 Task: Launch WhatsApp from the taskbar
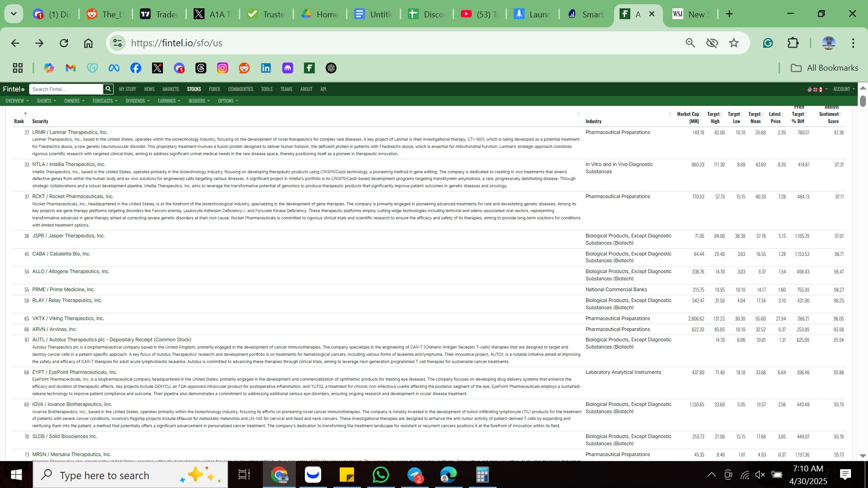click(380, 475)
